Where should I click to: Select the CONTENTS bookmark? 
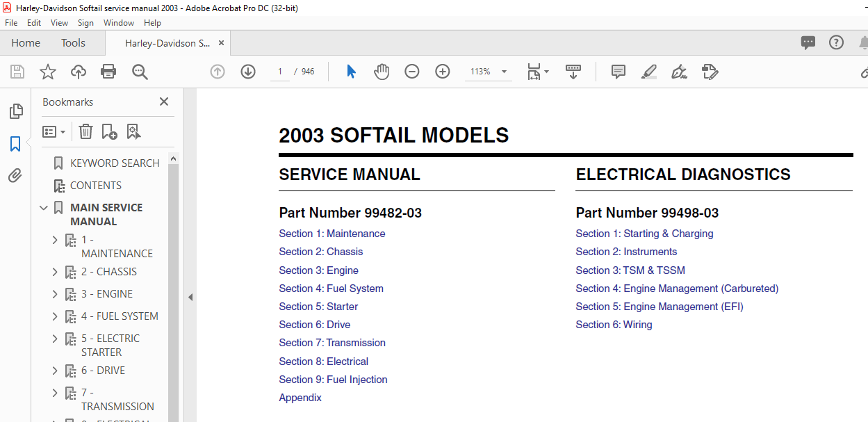(96, 186)
